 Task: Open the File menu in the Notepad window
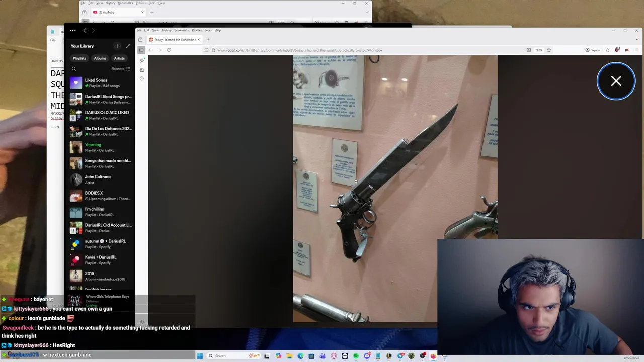(x=53, y=40)
